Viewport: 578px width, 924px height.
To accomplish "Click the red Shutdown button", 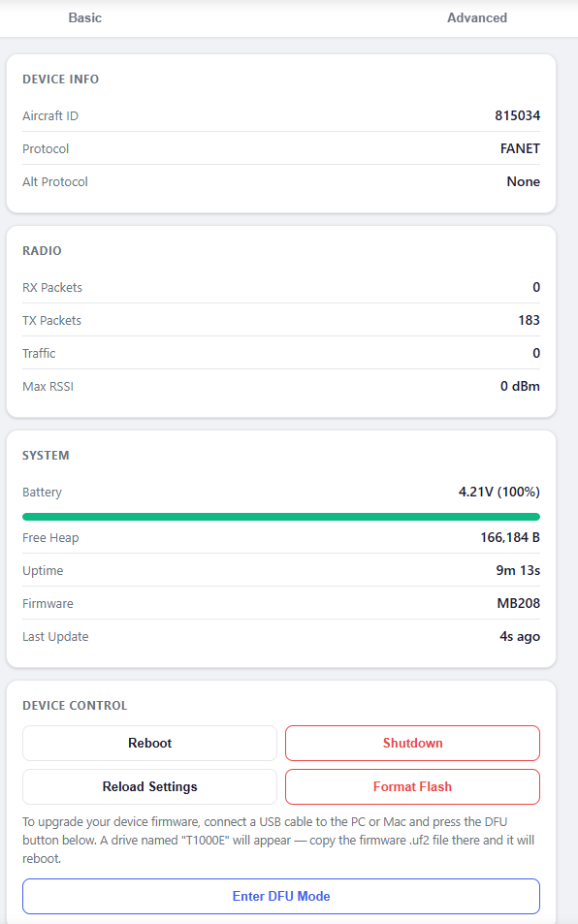I will (x=412, y=743).
